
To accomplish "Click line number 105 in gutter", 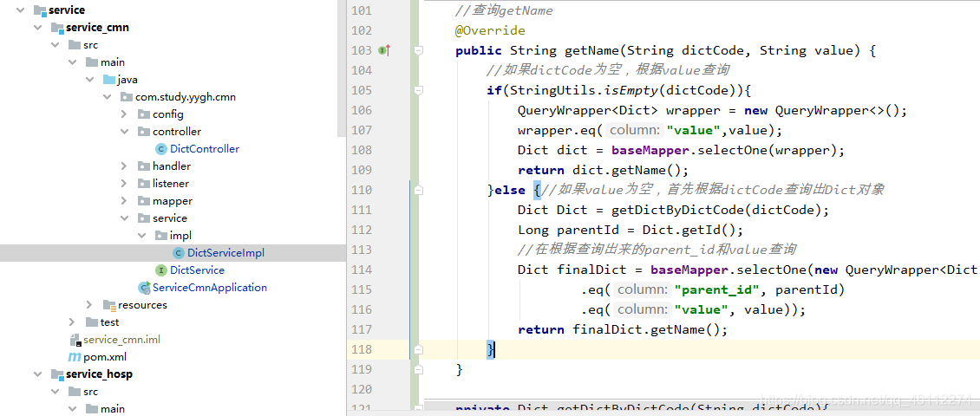I will coord(362,91).
